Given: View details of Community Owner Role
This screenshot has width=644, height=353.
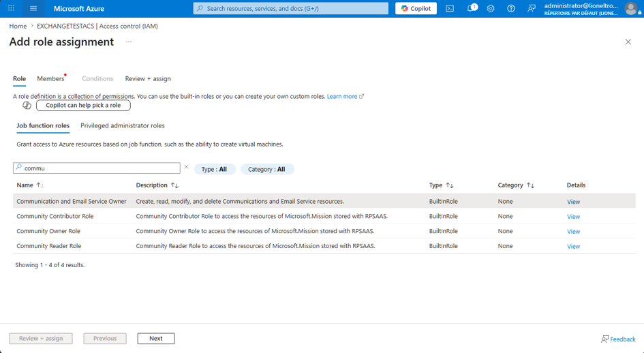Looking at the screenshot, I should 573,232.
